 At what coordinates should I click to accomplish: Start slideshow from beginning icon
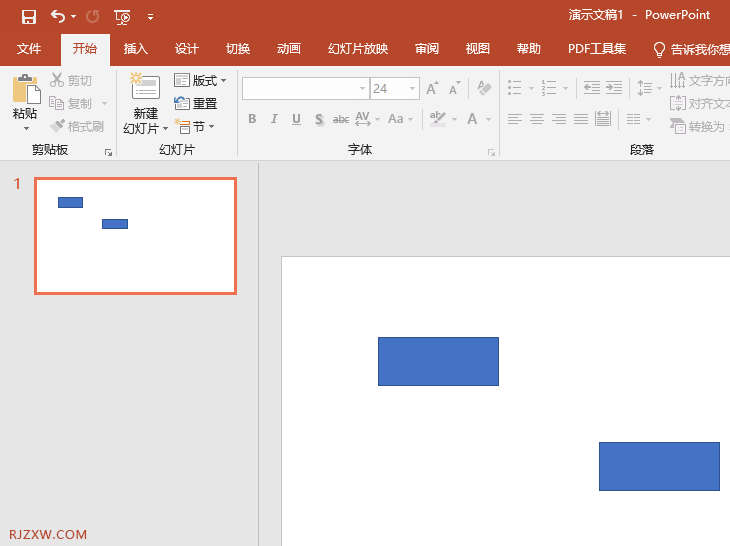pos(122,17)
